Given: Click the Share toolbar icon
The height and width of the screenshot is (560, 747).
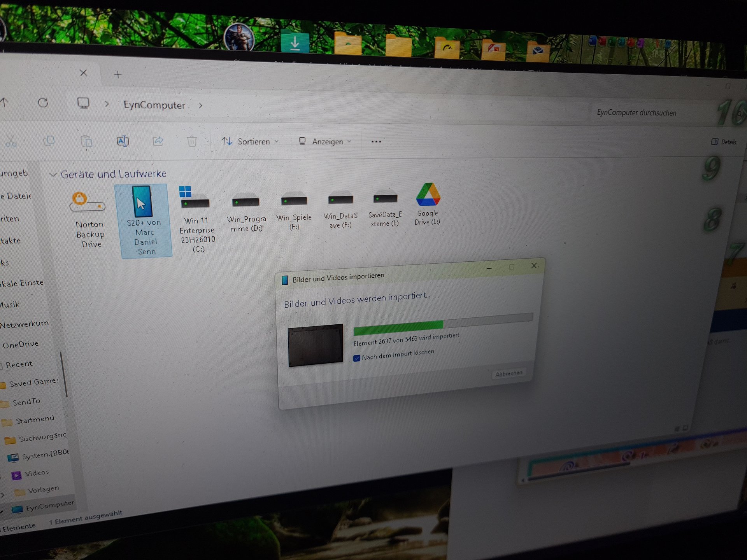Looking at the screenshot, I should (158, 141).
